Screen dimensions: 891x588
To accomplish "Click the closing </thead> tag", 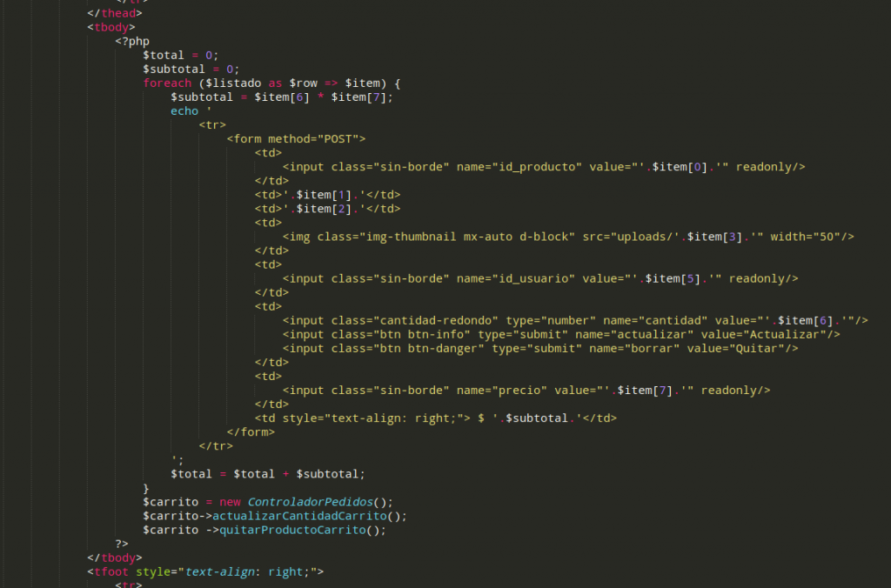I will (115, 13).
